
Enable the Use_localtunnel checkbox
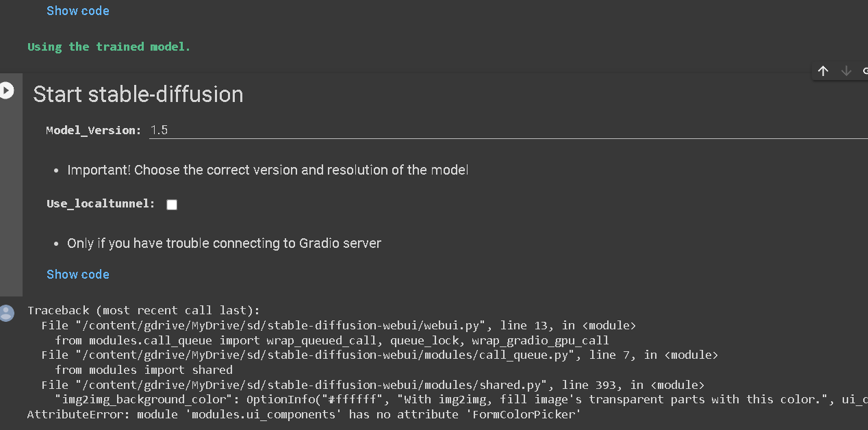tap(171, 204)
